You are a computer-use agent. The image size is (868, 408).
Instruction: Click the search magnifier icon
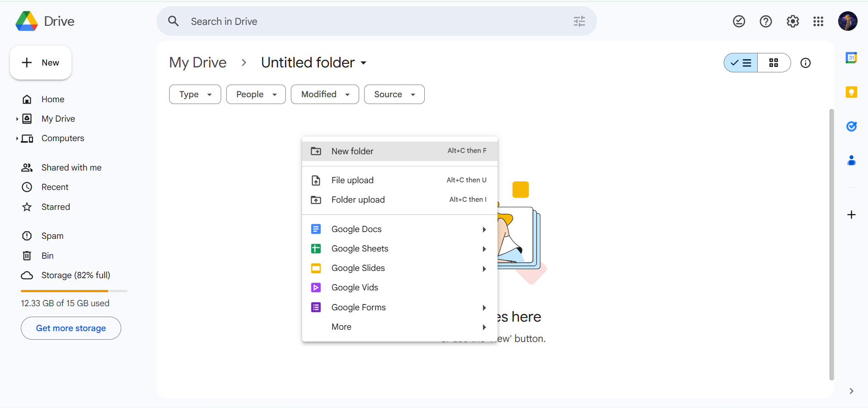(x=173, y=21)
